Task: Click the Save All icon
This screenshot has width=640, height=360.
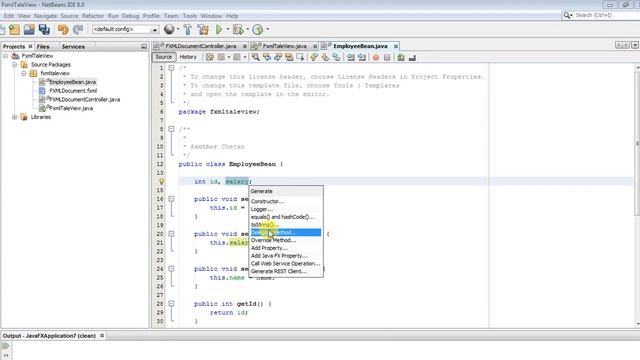Action: point(44,29)
